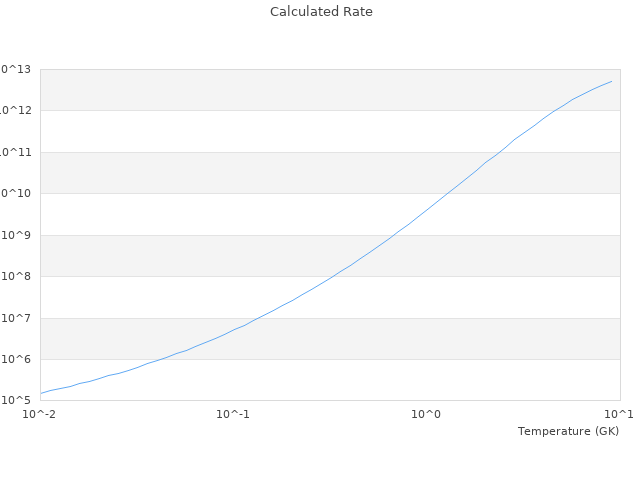Select the 10^-1 x-axis tick label
Screen dimensions: 640x480
[233, 414]
